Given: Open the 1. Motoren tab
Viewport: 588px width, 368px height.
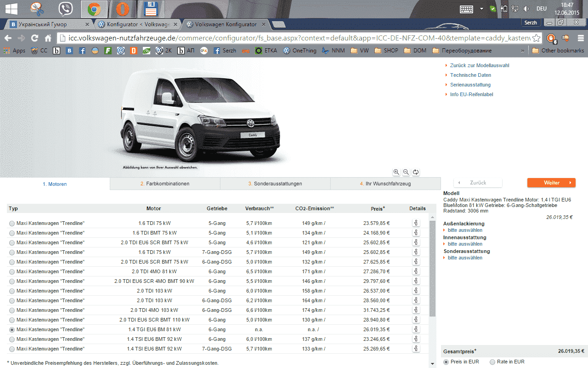Looking at the screenshot, I should pos(55,184).
